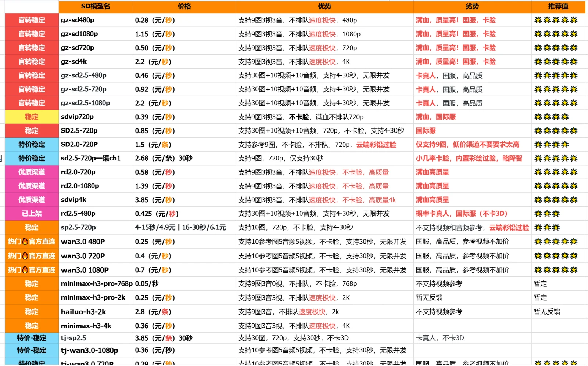Select the minimax-h3-pro-768p cell
This screenshot has width=588, height=366.
click(96, 284)
